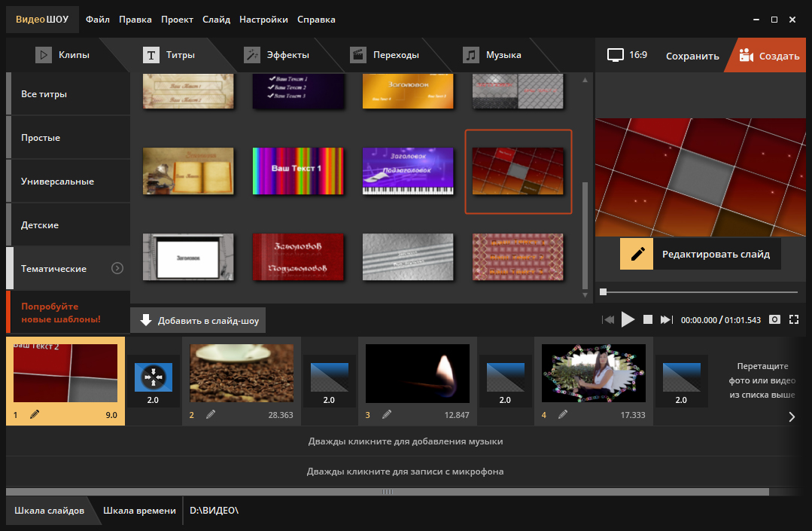Open the fullscreen preview icon
The width and height of the screenshot is (812, 531).
794,319
